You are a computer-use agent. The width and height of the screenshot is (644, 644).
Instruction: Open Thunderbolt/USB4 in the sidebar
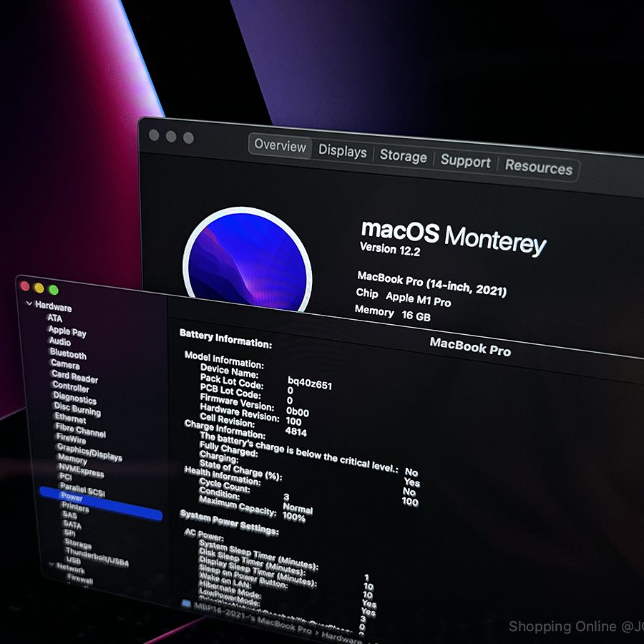click(97, 557)
